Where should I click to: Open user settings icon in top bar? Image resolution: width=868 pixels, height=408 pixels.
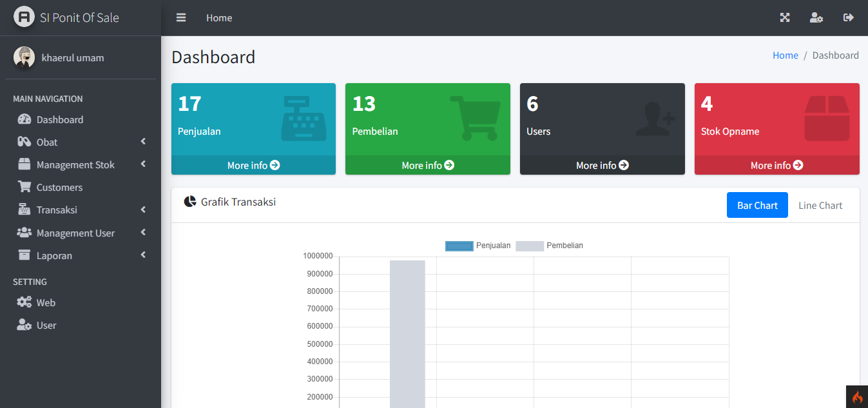tap(816, 18)
